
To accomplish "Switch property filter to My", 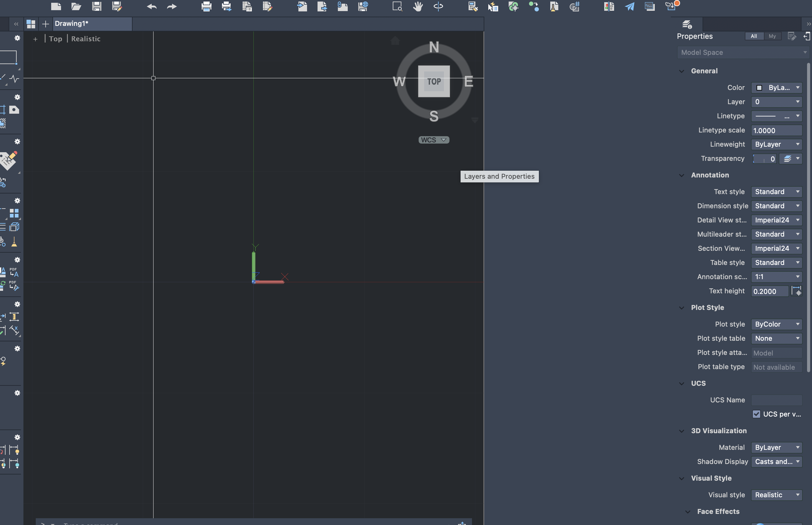I will click(773, 36).
